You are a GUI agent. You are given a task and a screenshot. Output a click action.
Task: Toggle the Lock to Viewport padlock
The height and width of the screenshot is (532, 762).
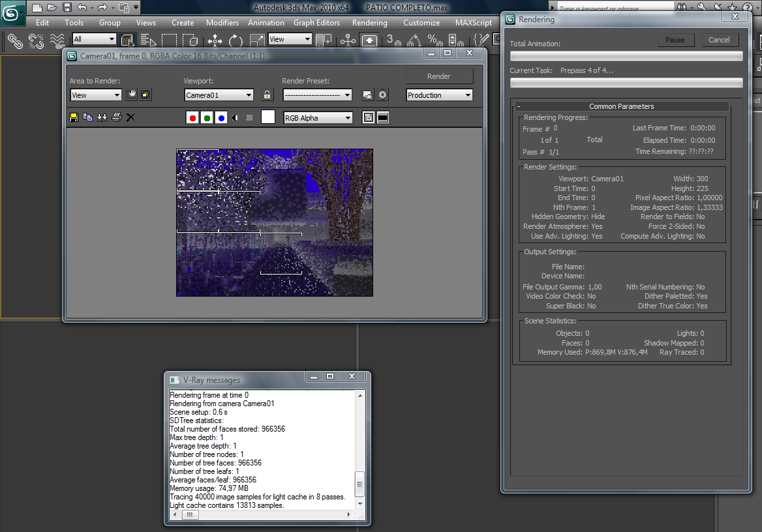(267, 95)
